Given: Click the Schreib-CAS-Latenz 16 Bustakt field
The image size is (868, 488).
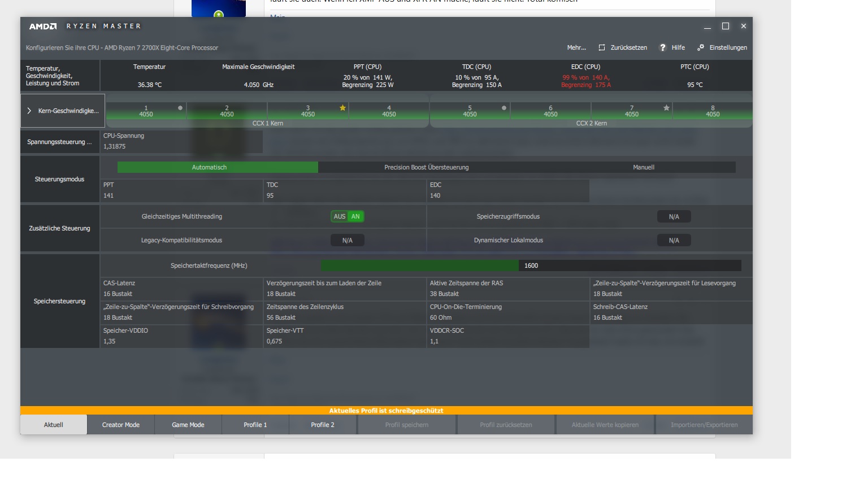Looking at the screenshot, I should 671,312.
